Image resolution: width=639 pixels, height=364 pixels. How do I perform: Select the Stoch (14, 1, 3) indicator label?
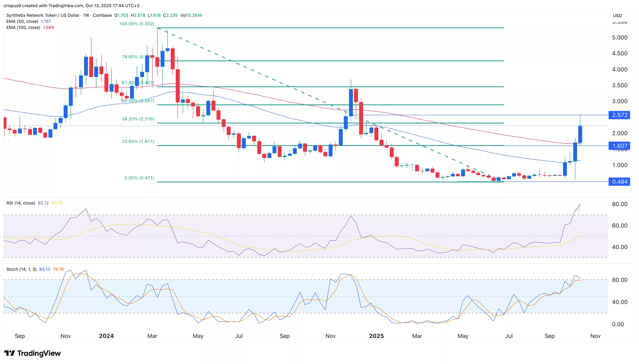[21, 269]
